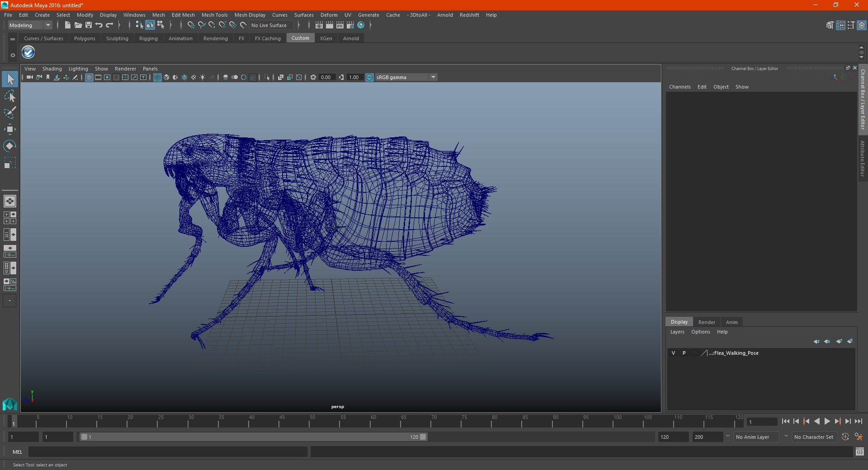
Task: Activate the Rotate tool
Action: click(10, 146)
